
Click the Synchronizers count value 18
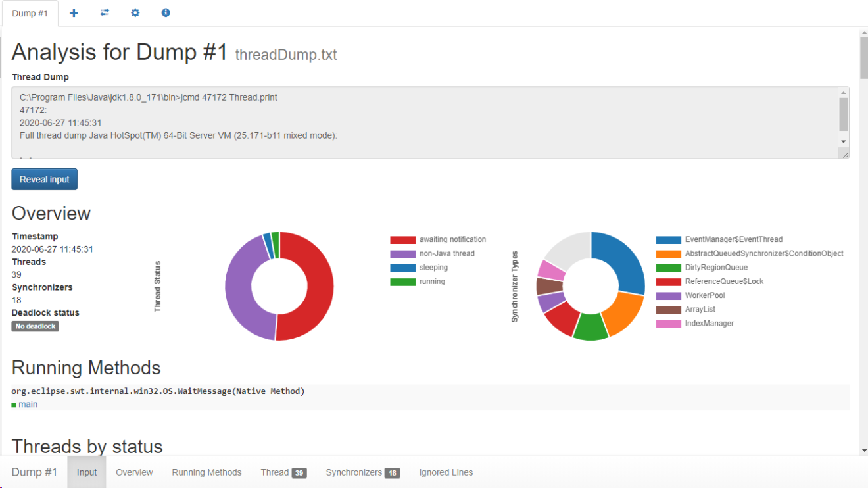click(x=16, y=300)
